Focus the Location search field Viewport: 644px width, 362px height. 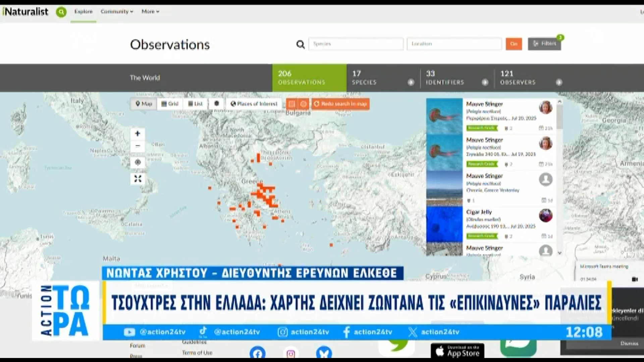pos(454,44)
